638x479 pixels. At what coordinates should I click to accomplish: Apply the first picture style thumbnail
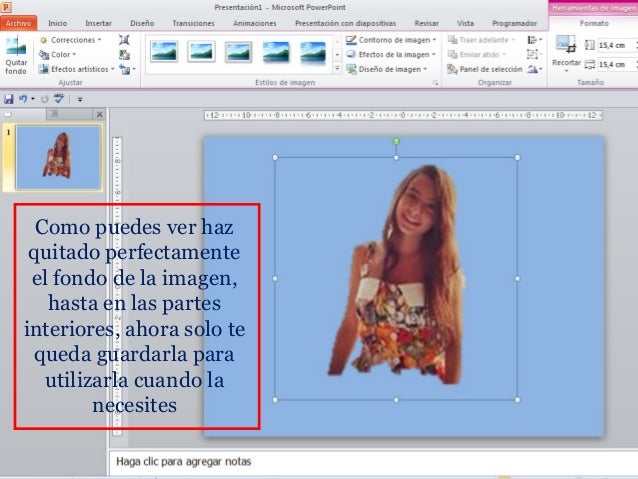click(x=163, y=53)
